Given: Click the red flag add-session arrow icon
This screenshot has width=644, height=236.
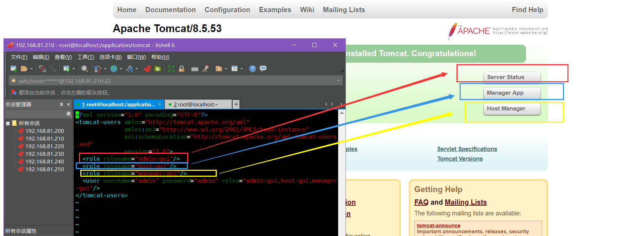Looking at the screenshot, I should point(14,92).
